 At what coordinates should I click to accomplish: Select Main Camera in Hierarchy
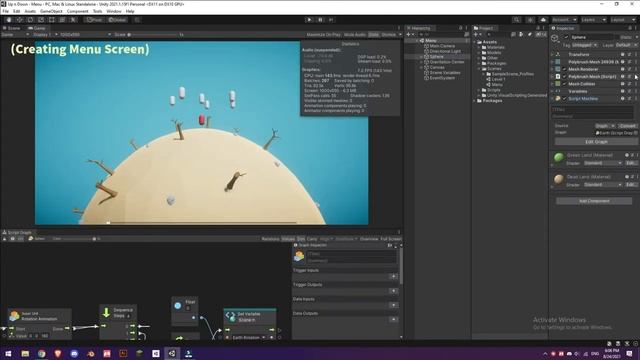pyautogui.click(x=442, y=46)
